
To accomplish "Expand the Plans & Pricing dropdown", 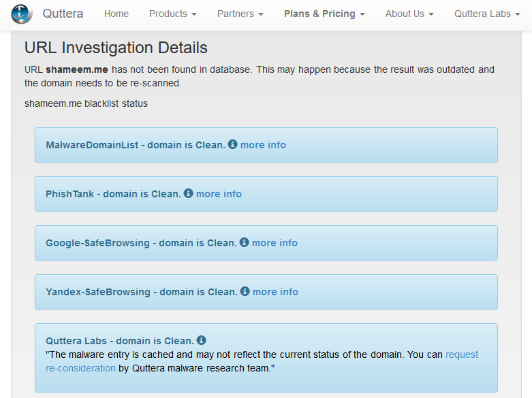I will point(324,14).
